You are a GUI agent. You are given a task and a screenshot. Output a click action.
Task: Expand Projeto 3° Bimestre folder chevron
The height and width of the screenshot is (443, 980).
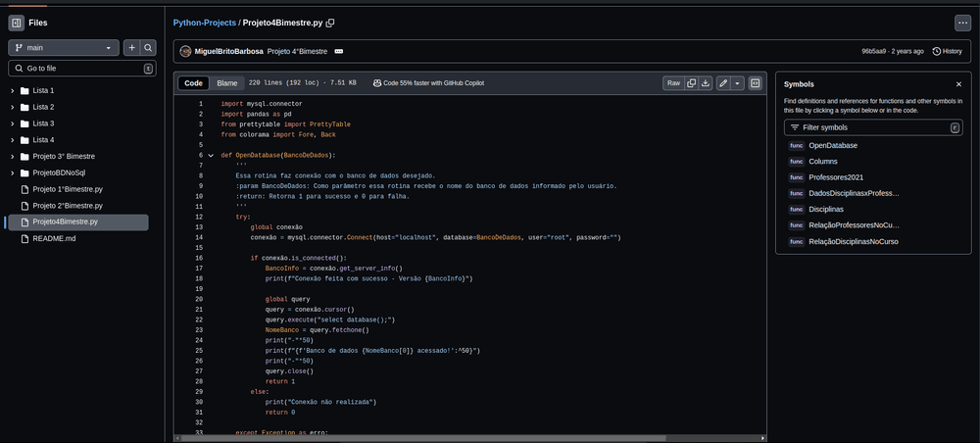(13, 156)
